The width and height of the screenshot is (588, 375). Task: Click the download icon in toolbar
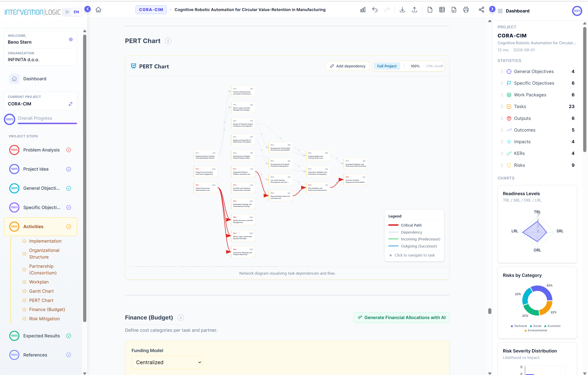(402, 10)
